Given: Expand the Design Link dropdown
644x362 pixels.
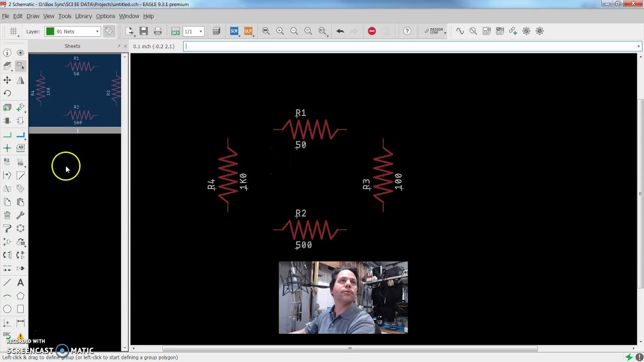Looking at the screenshot, I should [445, 33].
